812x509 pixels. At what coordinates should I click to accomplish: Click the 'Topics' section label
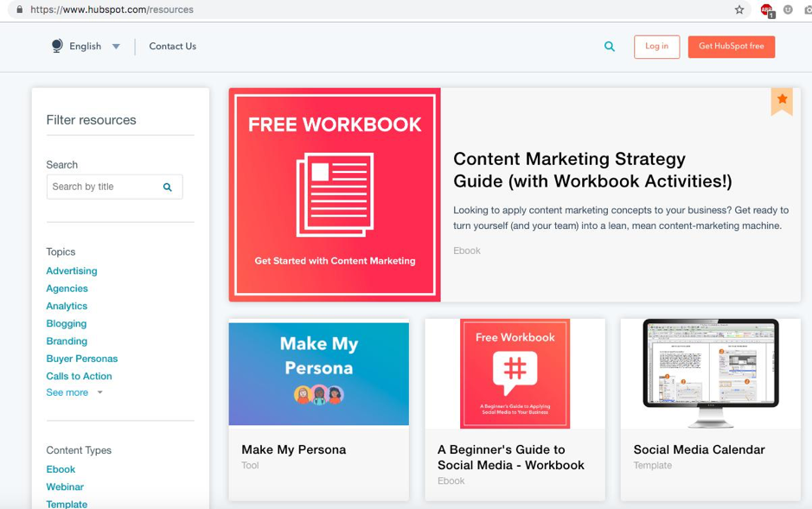pos(61,252)
